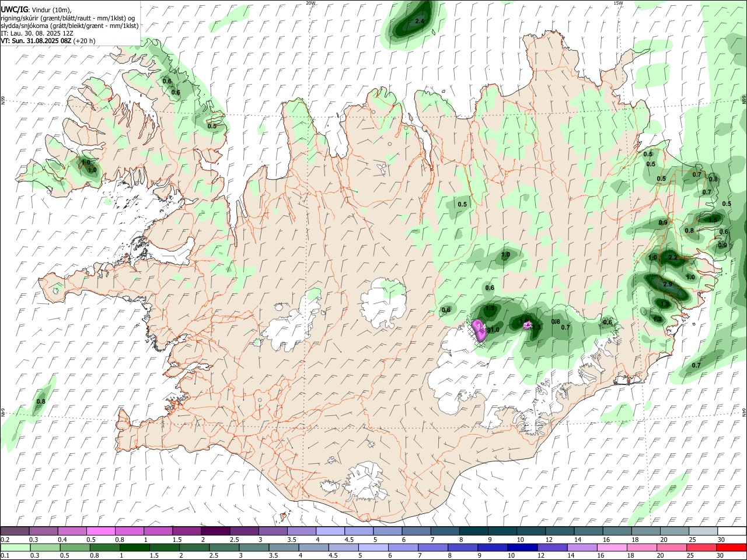Viewport: 747px width, 560px height.
Task: Click the 1.2 precipitation value in the east
Action: [658, 319]
